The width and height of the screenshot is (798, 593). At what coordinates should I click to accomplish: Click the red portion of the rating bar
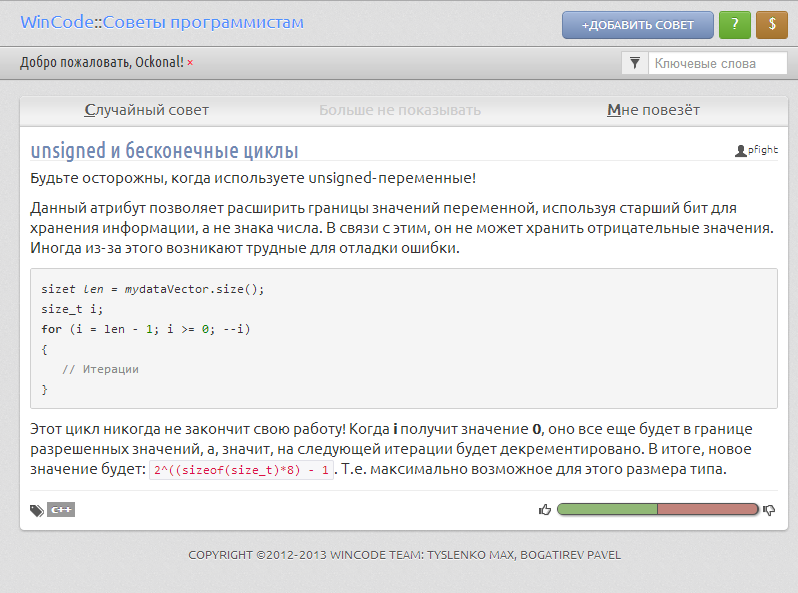pyautogui.click(x=707, y=509)
